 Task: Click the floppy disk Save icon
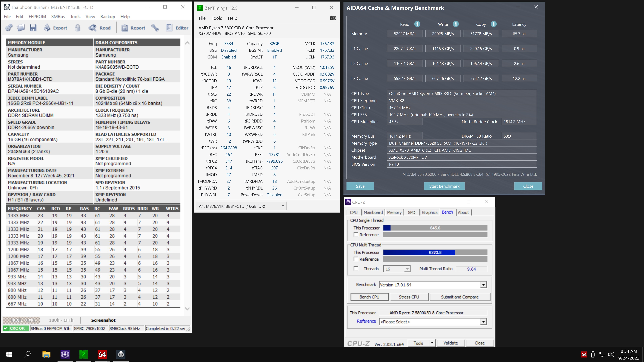[x=33, y=28]
